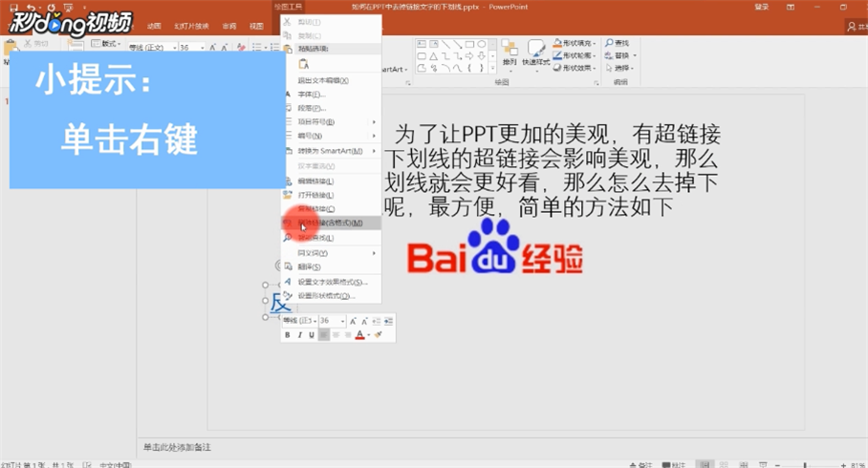Select the oval shape in gallery
The image size is (868, 468).
[x=482, y=44]
